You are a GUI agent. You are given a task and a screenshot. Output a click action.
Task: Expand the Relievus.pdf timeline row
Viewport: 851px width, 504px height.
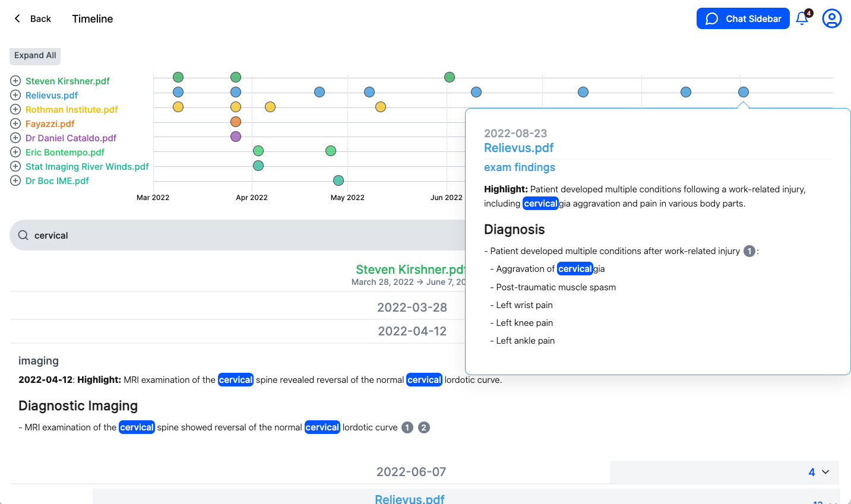14,95
